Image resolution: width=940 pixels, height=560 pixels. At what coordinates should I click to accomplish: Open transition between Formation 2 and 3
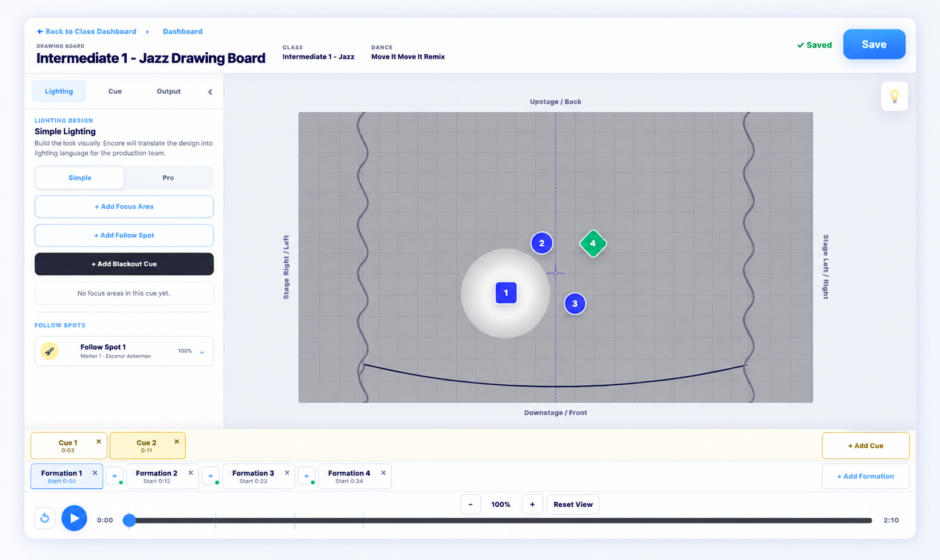tap(211, 476)
